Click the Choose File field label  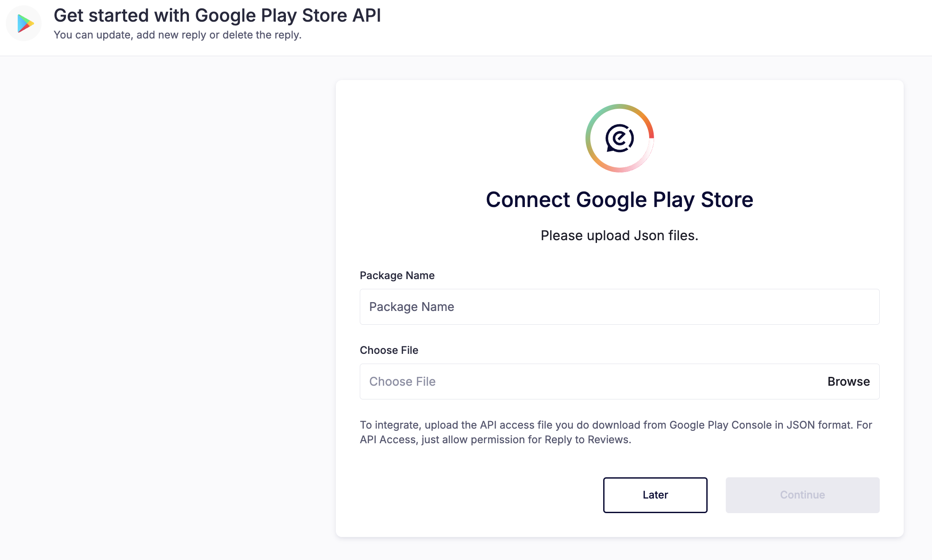point(389,350)
